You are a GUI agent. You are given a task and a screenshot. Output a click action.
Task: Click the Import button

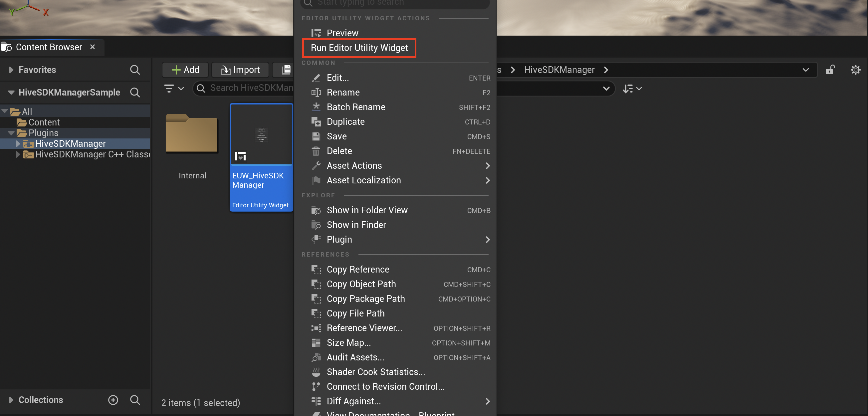(x=240, y=70)
